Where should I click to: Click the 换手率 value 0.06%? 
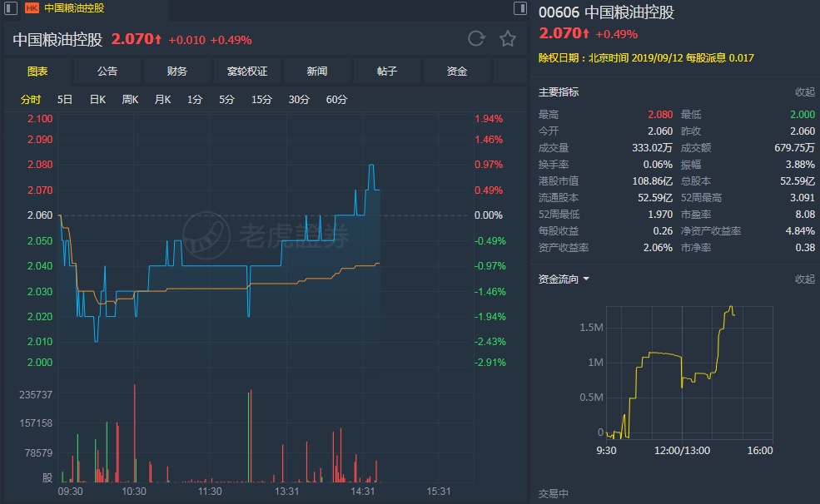[x=658, y=165]
